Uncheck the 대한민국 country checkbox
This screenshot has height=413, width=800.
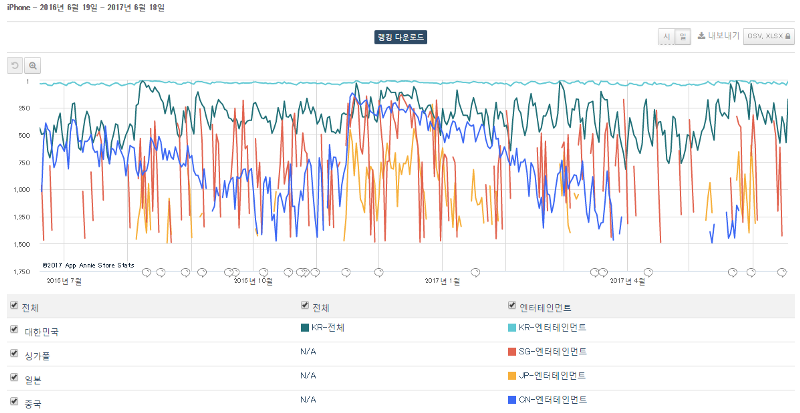pos(14,329)
